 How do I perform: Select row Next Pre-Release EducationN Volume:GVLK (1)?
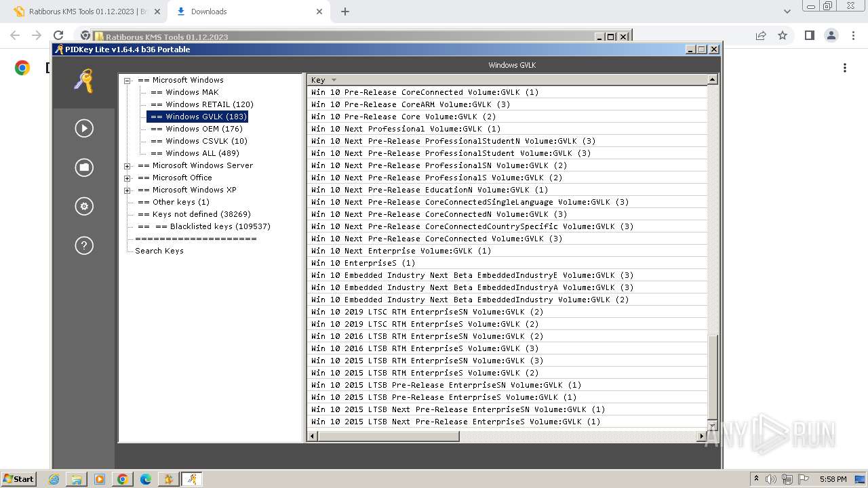pyautogui.click(x=507, y=190)
